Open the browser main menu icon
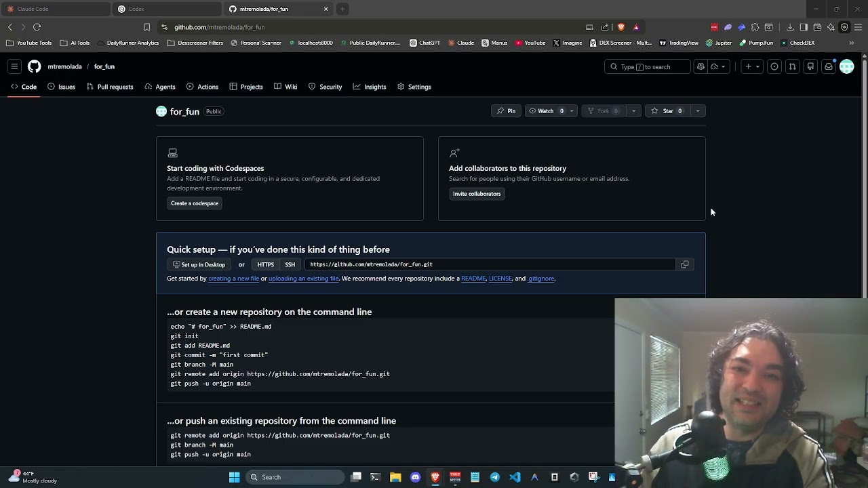 [858, 27]
